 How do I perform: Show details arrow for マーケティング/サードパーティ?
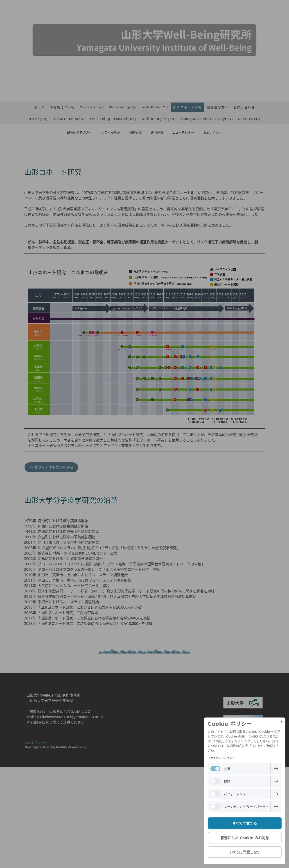tap(276, 806)
